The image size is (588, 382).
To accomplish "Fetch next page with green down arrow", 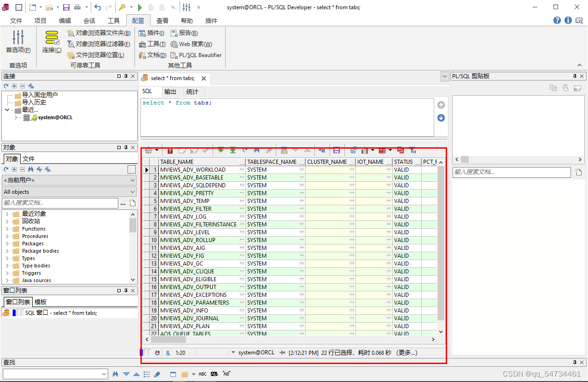I will (221, 150).
